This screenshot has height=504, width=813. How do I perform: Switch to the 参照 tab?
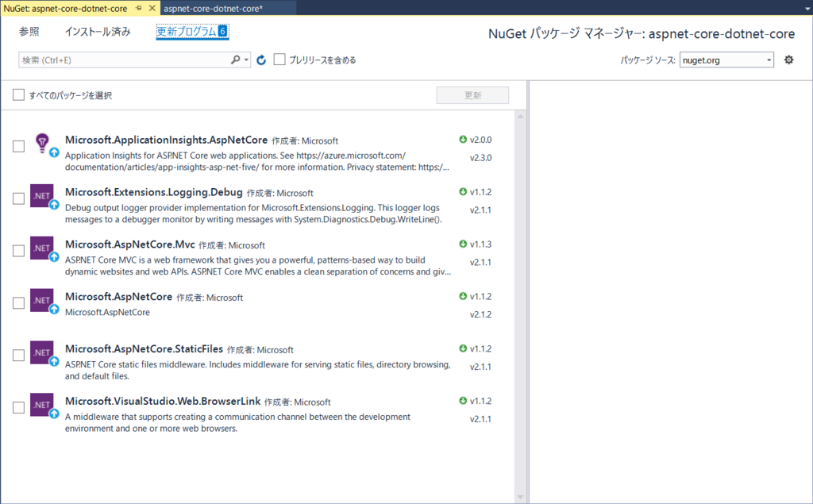tap(29, 32)
